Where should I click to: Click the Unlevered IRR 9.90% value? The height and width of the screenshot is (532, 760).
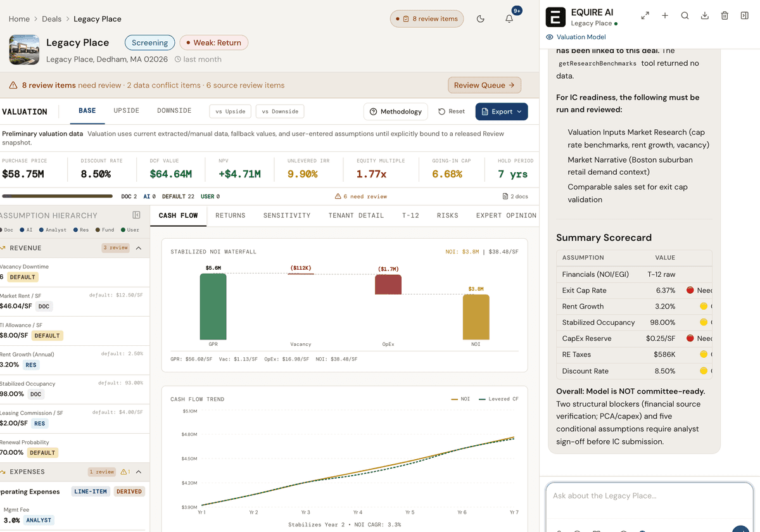[303, 174]
